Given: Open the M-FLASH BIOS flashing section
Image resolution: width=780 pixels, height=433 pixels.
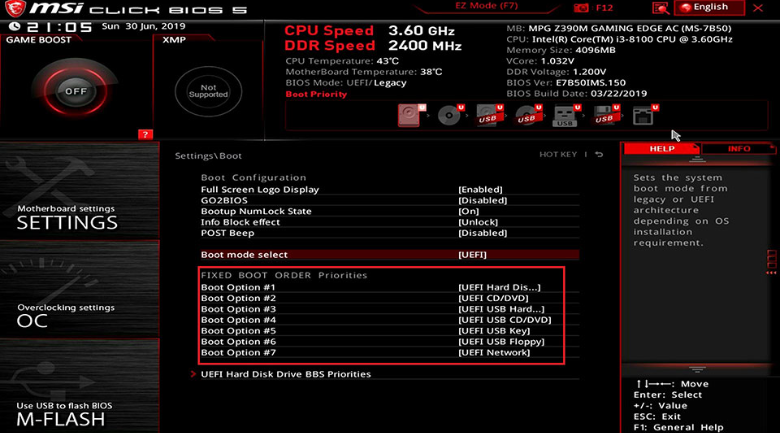Looking at the screenshot, I should [x=80, y=387].
